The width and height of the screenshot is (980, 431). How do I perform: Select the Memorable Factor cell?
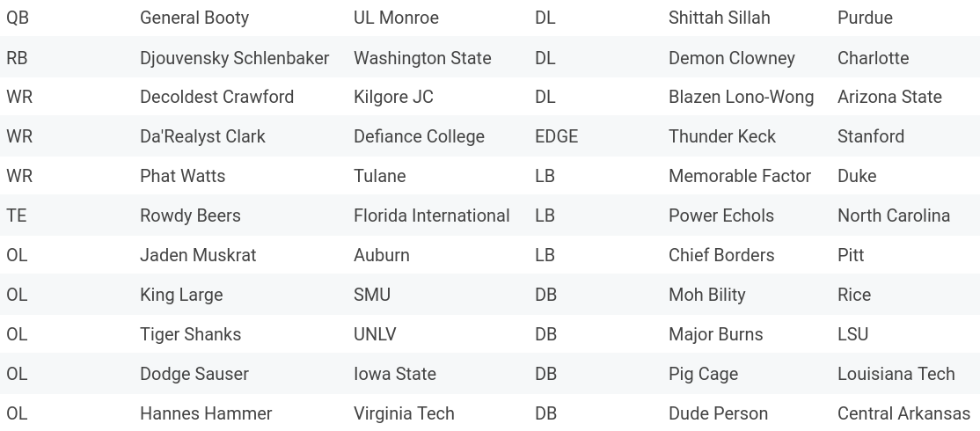tap(739, 176)
